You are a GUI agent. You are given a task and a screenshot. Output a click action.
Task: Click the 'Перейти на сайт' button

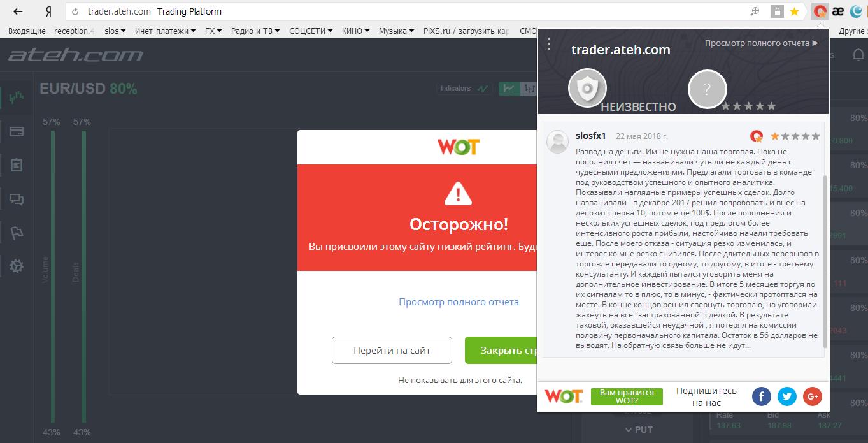click(392, 350)
